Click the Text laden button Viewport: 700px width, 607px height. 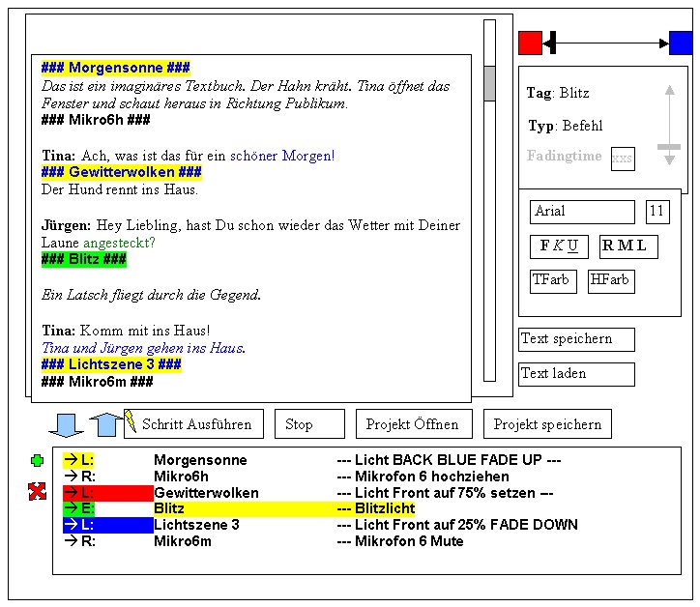[576, 374]
